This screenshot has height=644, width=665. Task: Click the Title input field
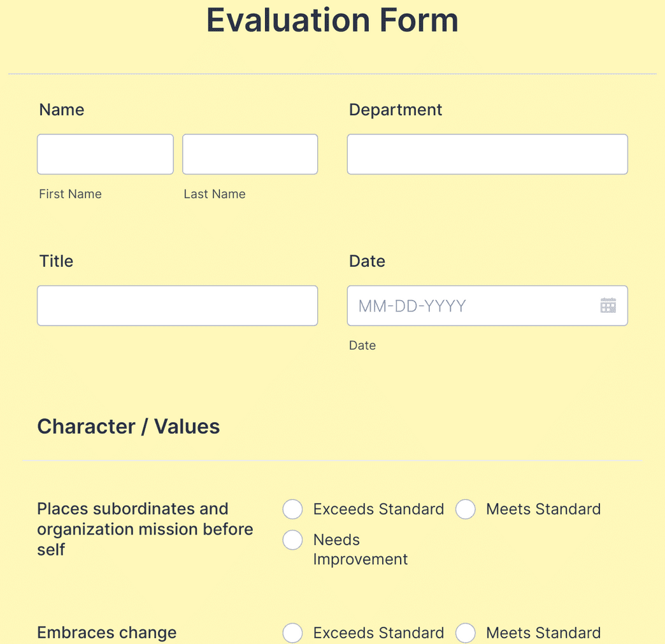[177, 306]
